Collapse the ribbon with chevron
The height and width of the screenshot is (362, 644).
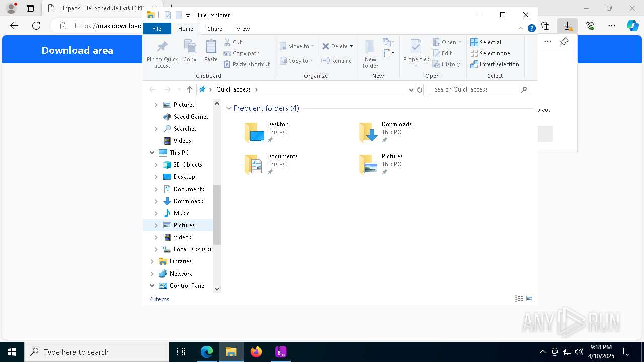coord(521,29)
